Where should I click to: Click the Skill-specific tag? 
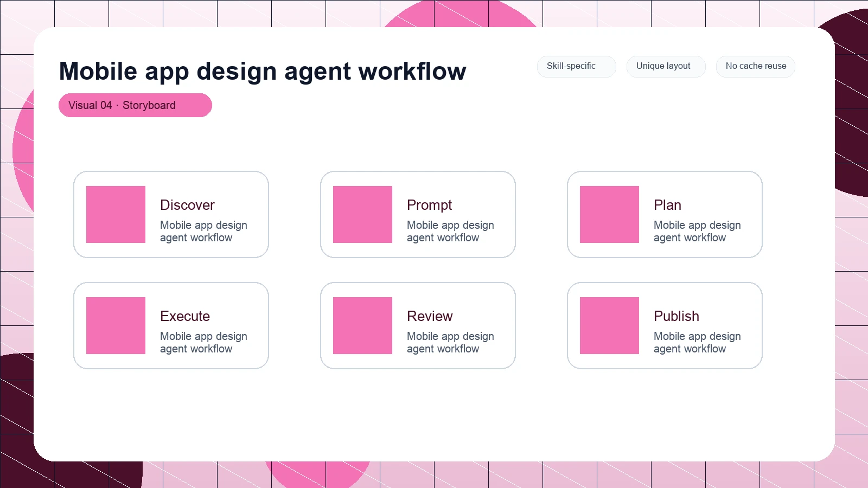coord(576,66)
